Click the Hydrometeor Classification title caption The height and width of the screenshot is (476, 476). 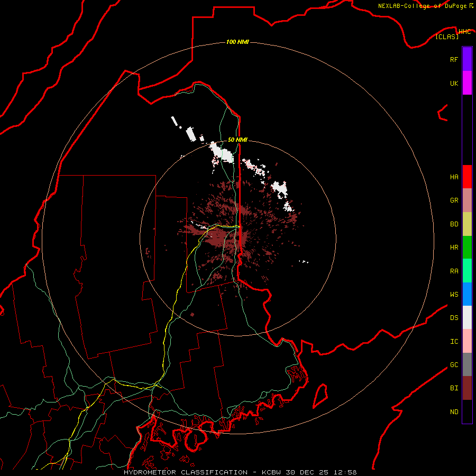click(240, 472)
